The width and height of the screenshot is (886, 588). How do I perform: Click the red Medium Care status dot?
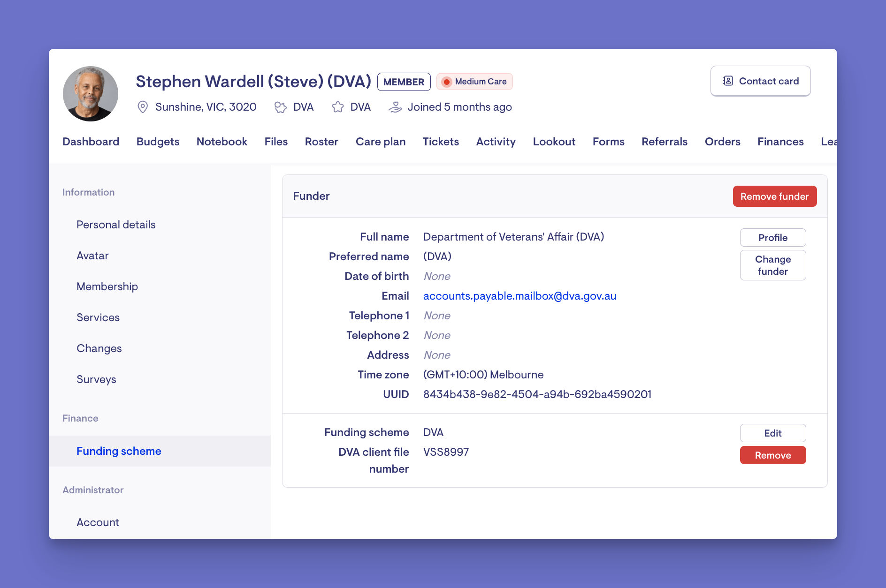click(447, 82)
